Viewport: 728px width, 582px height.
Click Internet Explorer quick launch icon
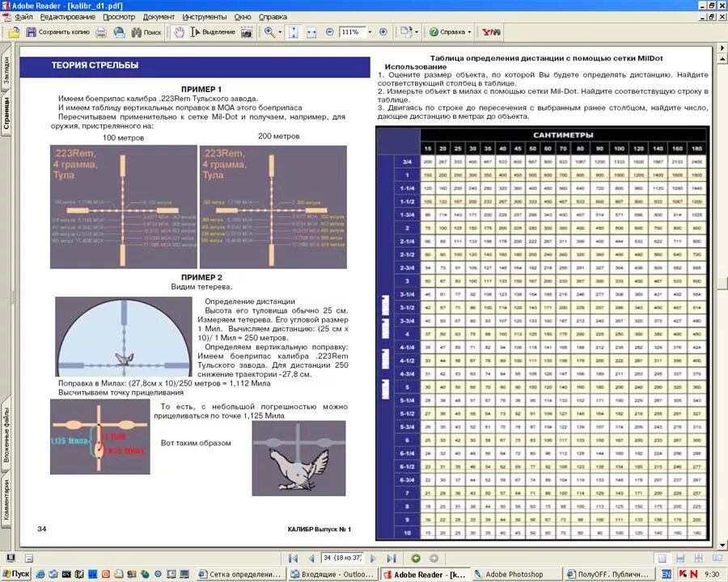40,574
